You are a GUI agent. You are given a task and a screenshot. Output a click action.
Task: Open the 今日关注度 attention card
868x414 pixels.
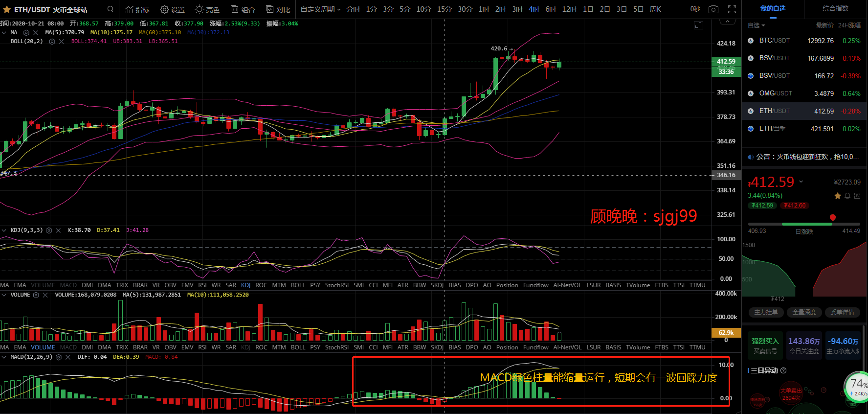804,345
